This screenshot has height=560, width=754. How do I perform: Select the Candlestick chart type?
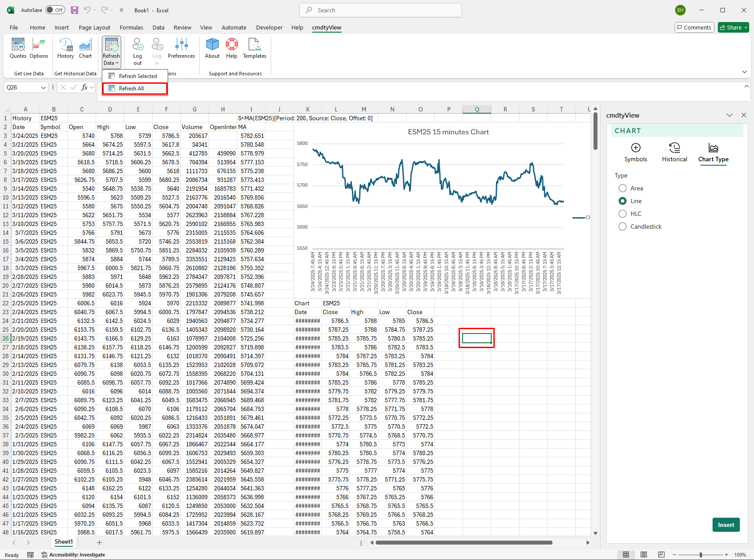point(623,226)
